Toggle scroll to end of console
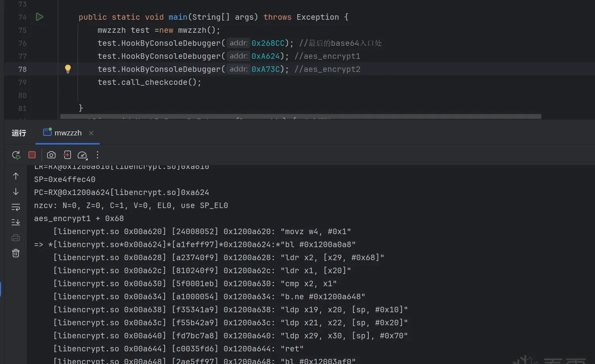595x364 pixels. coord(16,222)
